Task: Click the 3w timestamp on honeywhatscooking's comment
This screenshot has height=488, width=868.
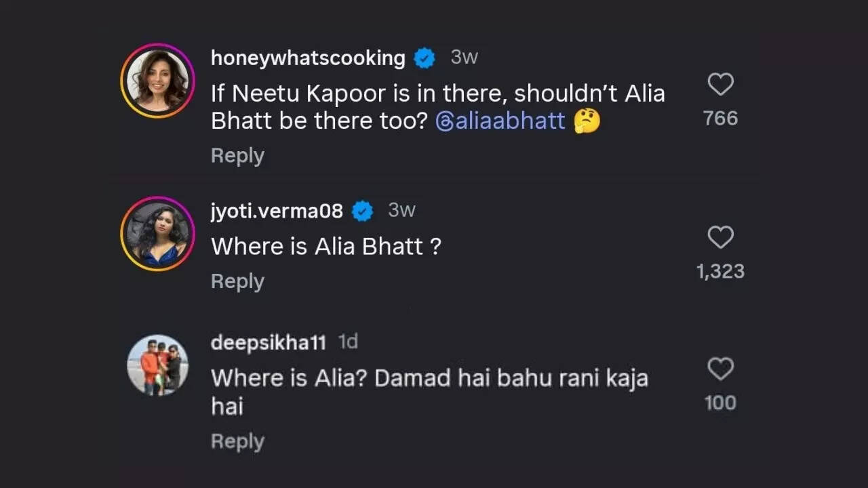Action: tap(464, 58)
